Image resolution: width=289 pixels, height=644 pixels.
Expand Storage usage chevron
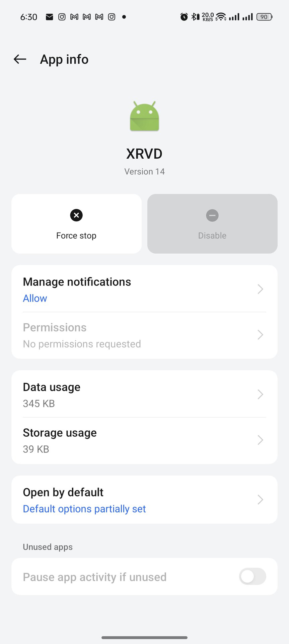click(x=260, y=440)
